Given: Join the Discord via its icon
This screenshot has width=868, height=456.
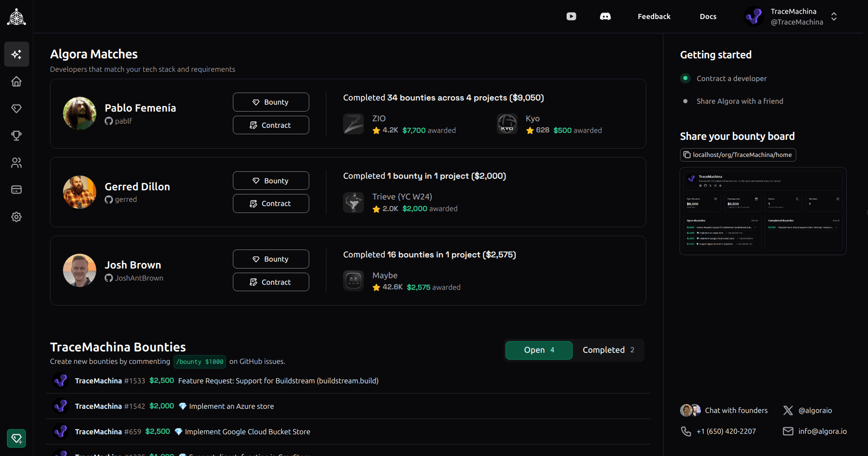Looking at the screenshot, I should click(x=606, y=16).
